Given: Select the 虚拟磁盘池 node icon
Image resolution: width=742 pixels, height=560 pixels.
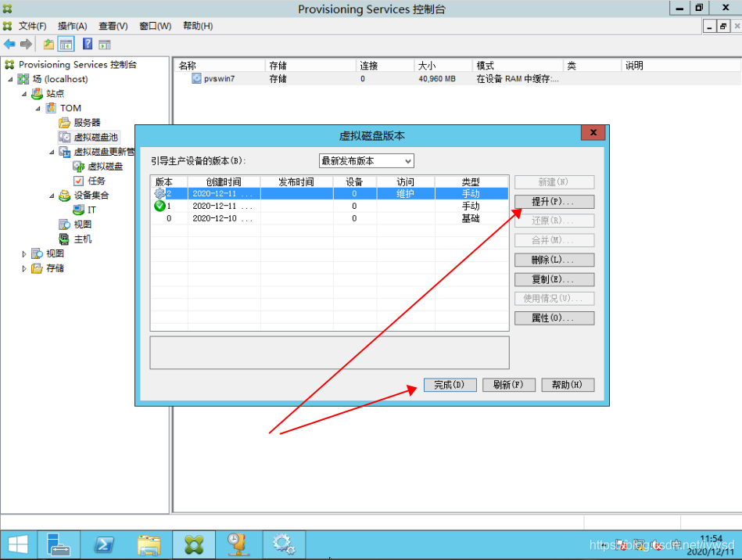Looking at the screenshot, I should 65,137.
